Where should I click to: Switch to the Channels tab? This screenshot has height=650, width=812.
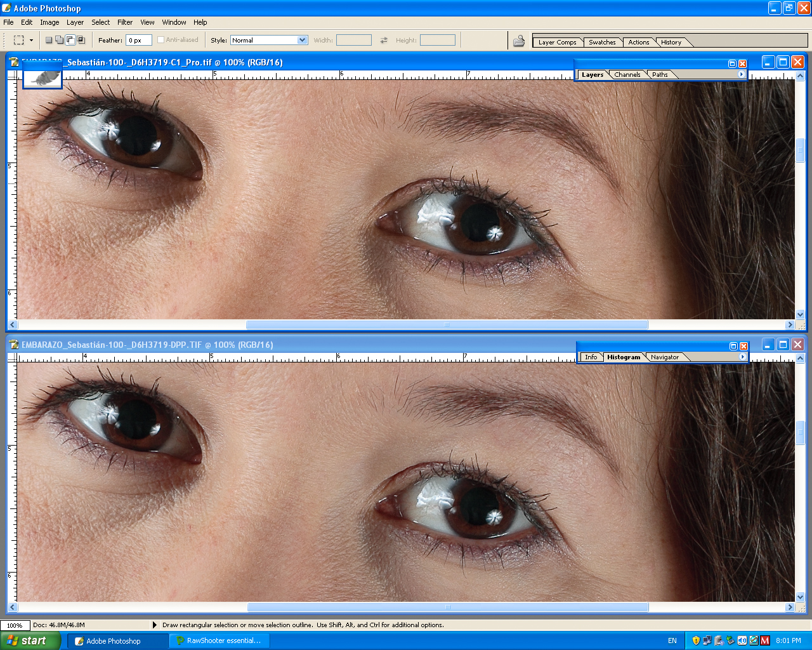click(x=627, y=74)
